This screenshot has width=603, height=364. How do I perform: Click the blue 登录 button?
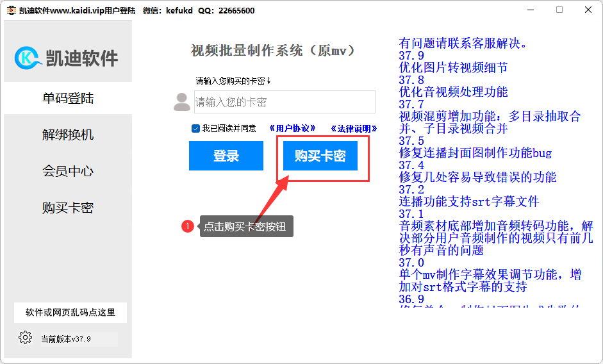tap(226, 156)
